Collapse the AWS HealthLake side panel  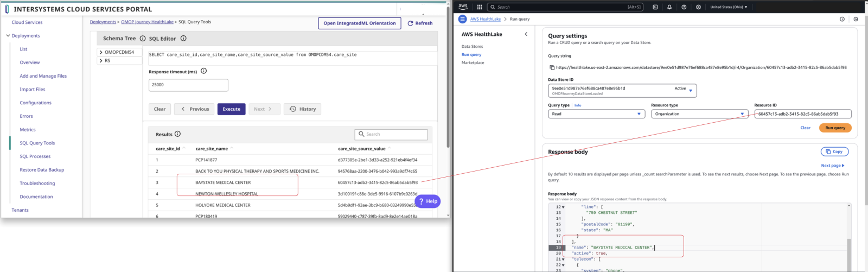[526, 34]
